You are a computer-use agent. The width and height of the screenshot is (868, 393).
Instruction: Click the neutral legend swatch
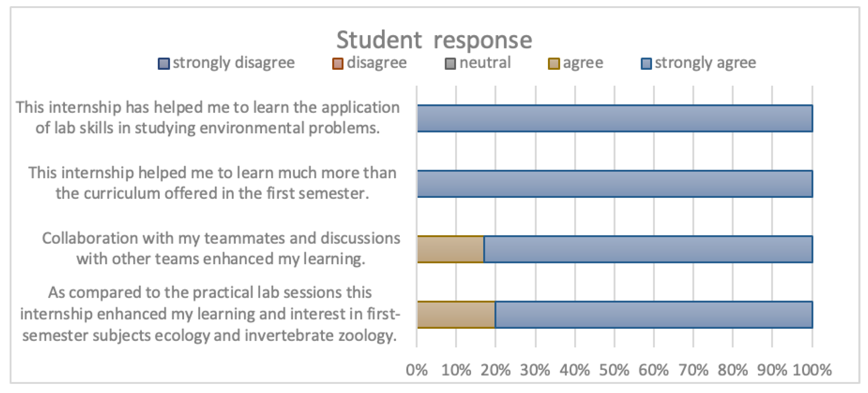450,64
